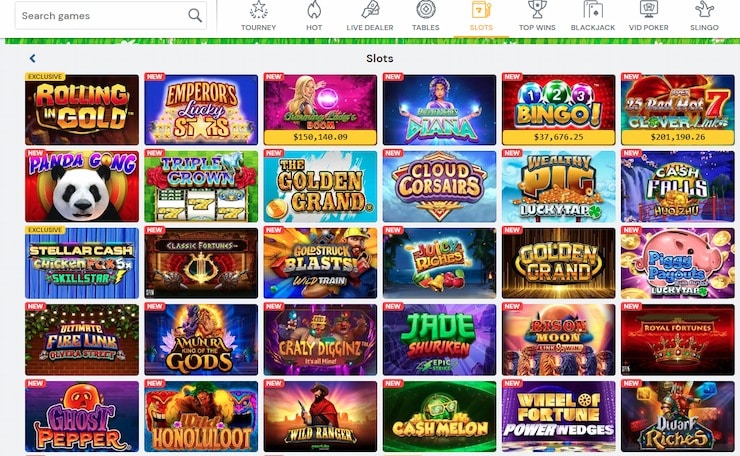Select the Top Wins trophy icon
740x456 pixels.
(537, 10)
